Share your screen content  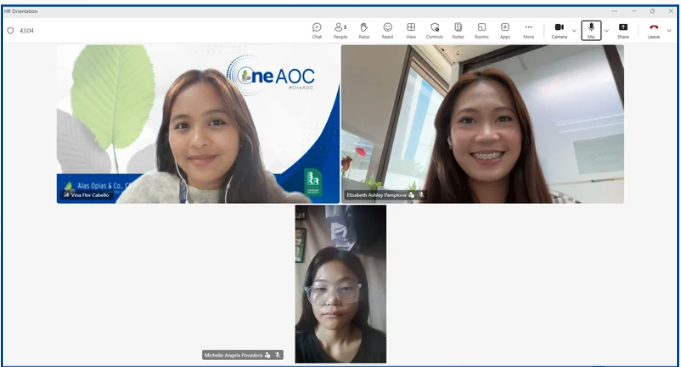(x=623, y=30)
